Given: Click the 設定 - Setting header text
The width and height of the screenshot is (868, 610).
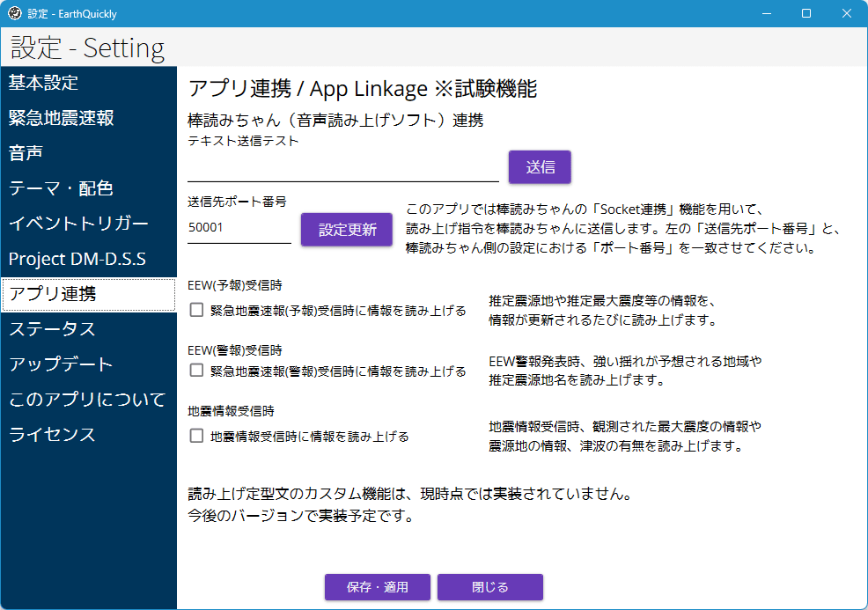Looking at the screenshot, I should [x=87, y=48].
